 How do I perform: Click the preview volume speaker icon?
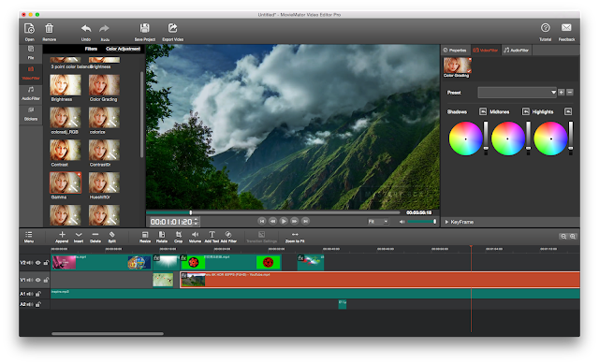point(402,222)
